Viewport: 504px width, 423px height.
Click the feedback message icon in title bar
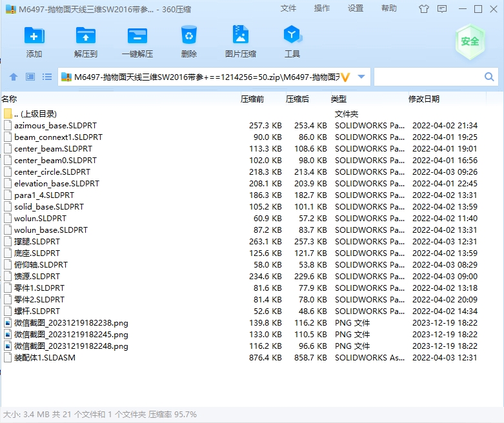(x=442, y=8)
